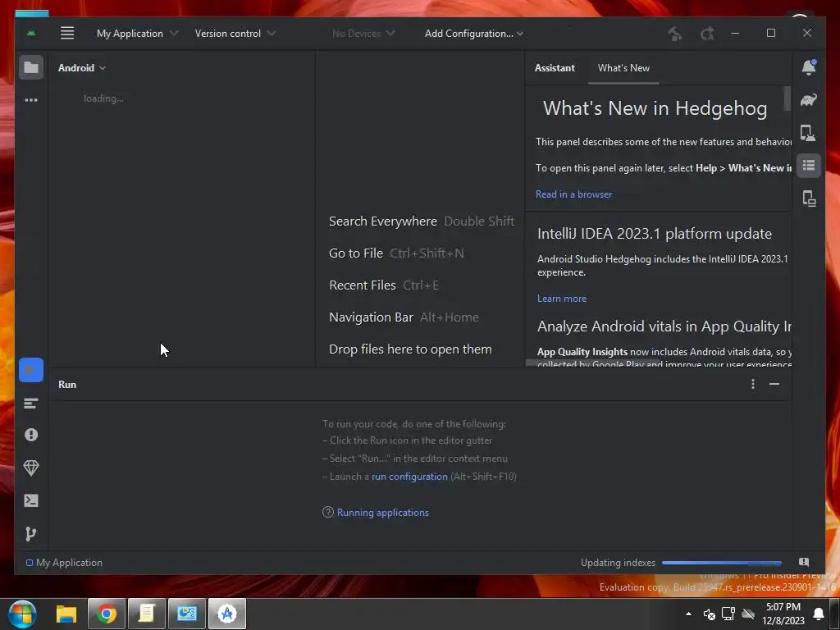840x630 pixels.
Task: Open the Git version control tool window
Action: (31, 534)
